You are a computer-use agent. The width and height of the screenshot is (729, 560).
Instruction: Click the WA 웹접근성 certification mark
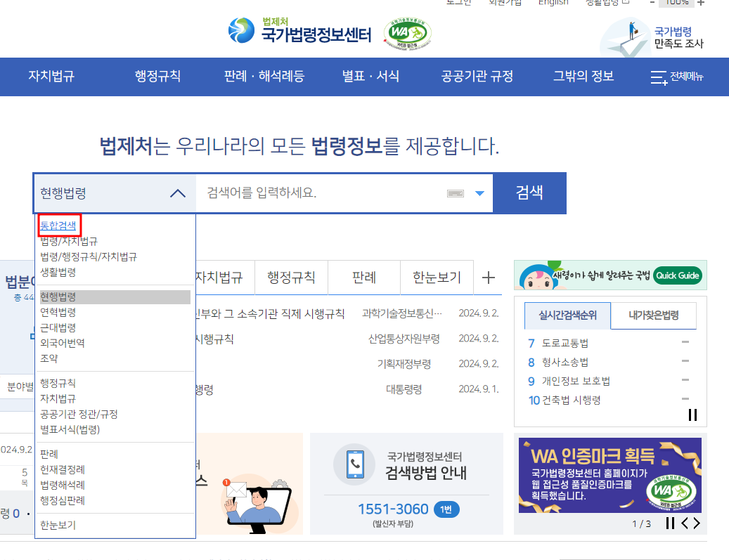click(x=406, y=32)
